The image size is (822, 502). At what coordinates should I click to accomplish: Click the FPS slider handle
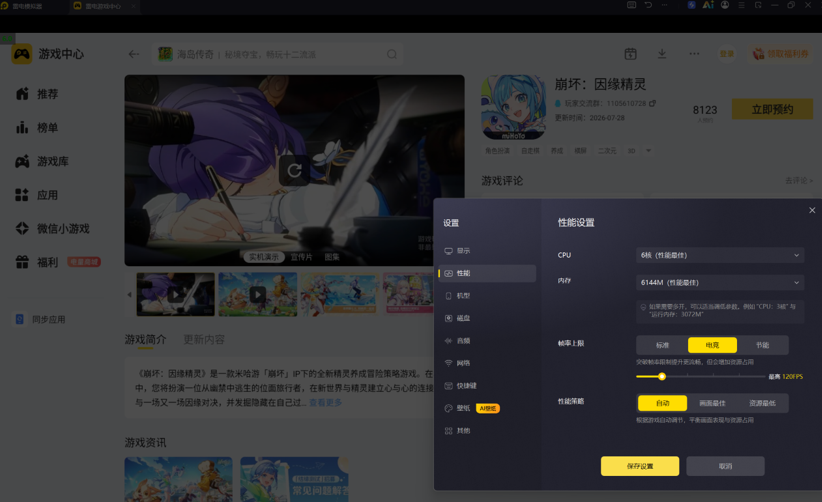click(x=662, y=376)
